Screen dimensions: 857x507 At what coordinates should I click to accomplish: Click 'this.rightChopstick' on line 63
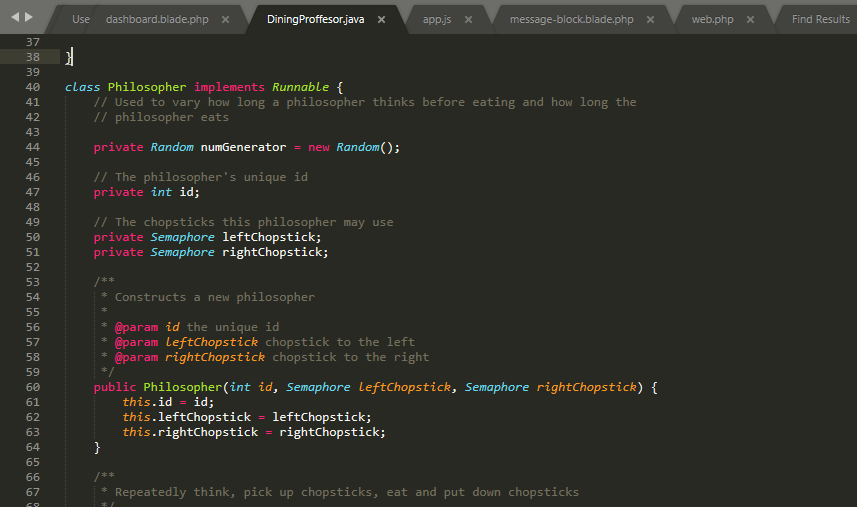pos(190,432)
